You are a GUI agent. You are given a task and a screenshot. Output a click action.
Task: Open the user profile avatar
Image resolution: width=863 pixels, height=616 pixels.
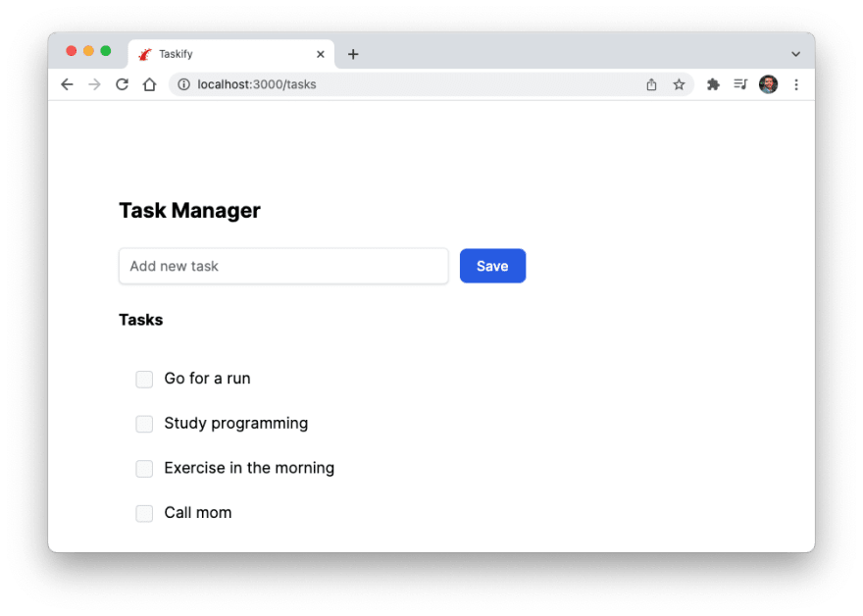point(768,84)
